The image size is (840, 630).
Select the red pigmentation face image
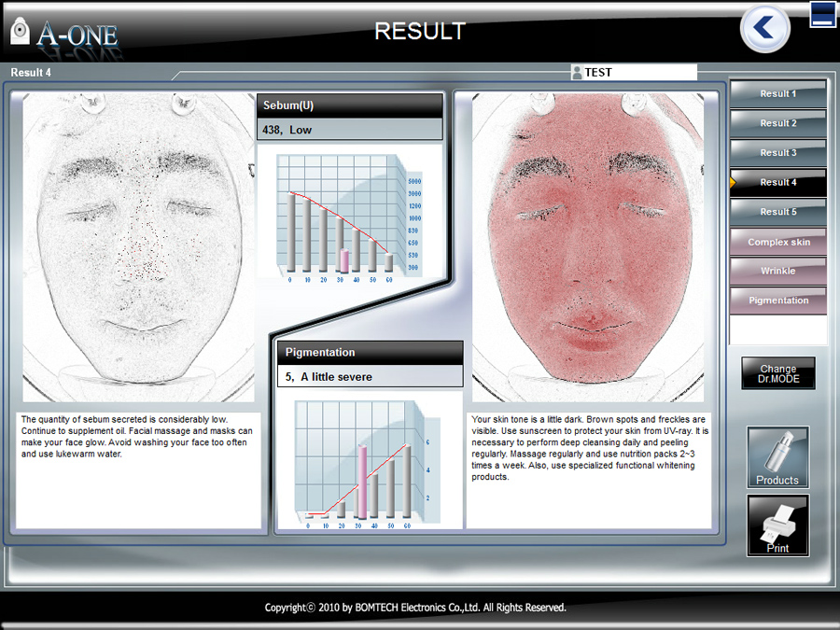pyautogui.click(x=588, y=247)
